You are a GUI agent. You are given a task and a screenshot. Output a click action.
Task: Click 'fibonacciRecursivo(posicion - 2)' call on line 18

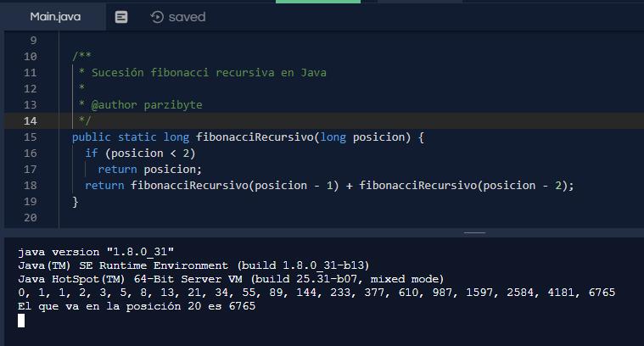click(x=463, y=186)
